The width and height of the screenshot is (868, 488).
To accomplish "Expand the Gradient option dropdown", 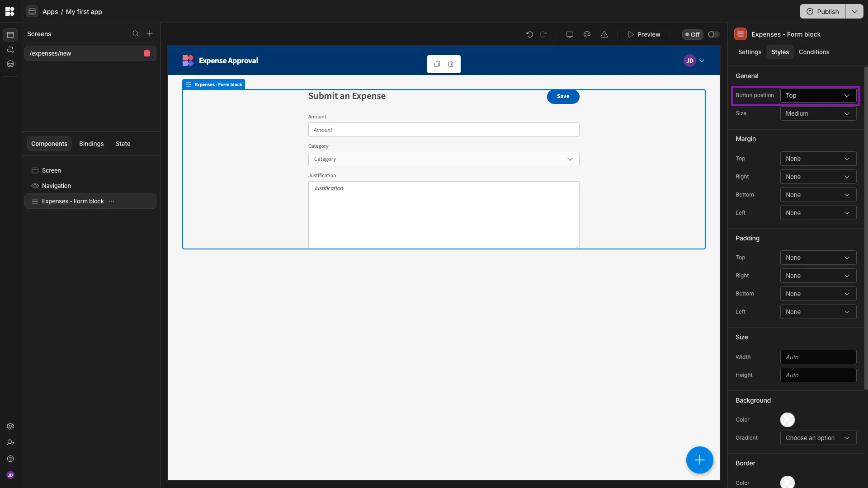I will (x=818, y=438).
